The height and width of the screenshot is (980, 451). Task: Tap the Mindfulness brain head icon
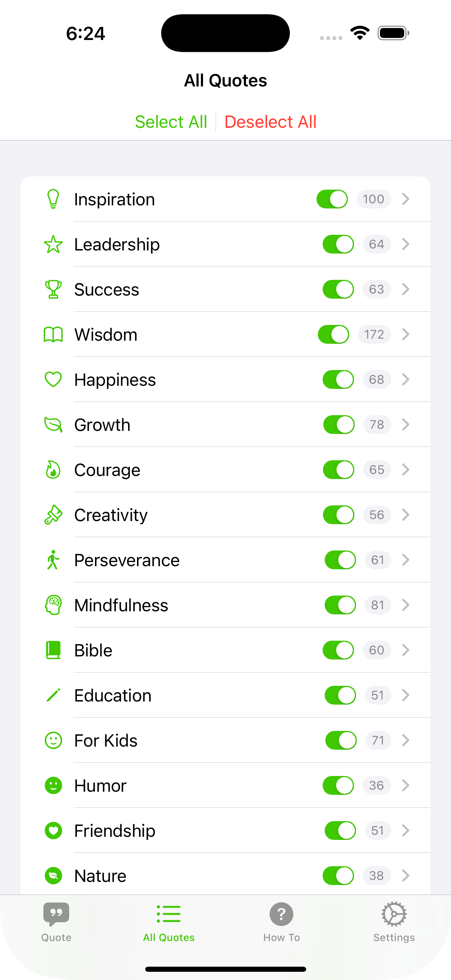(x=53, y=605)
